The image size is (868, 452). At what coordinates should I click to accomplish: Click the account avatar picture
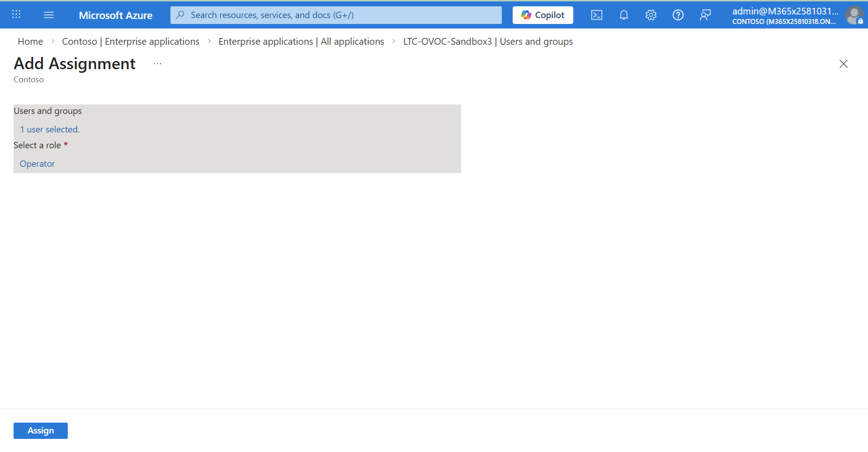854,15
